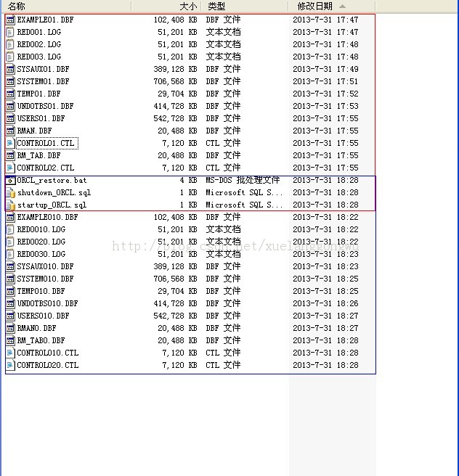Viewport: 459px width, 476px height.
Task: Click the REDO010.LOG file icon
Action: 10,229
